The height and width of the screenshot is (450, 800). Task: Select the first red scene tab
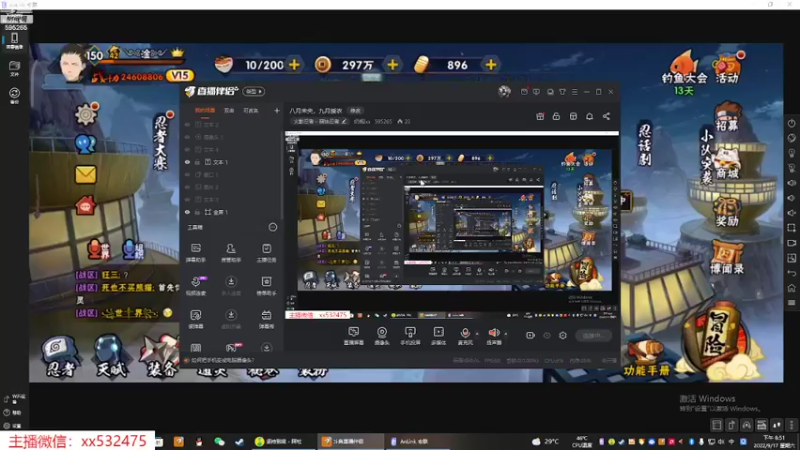205,110
